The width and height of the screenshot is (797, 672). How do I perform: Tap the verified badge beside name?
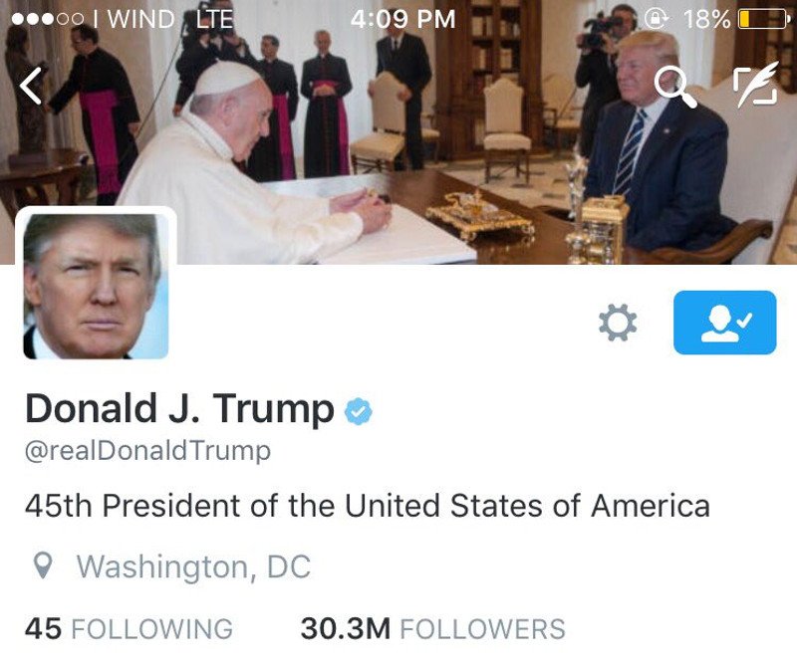tap(359, 411)
